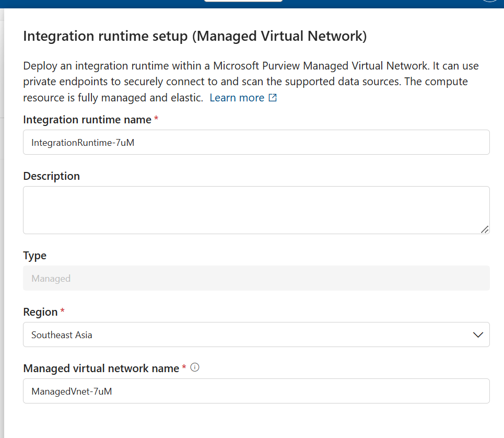
Task: Click the Type field label
Action: pos(34,255)
